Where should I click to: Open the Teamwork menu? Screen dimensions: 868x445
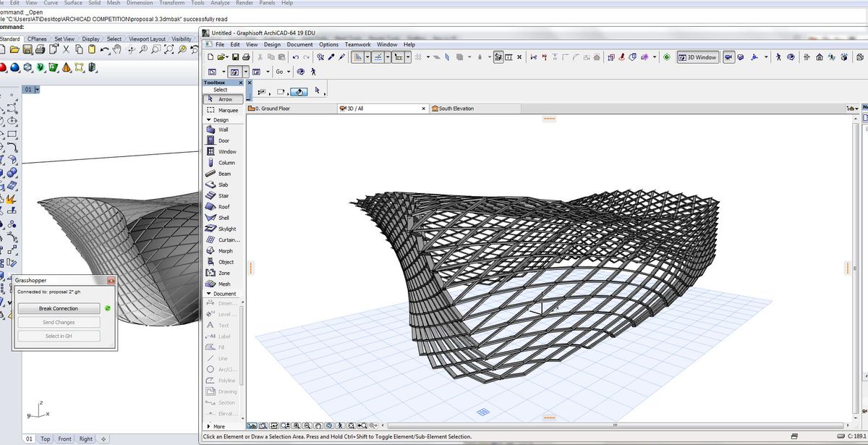click(357, 45)
